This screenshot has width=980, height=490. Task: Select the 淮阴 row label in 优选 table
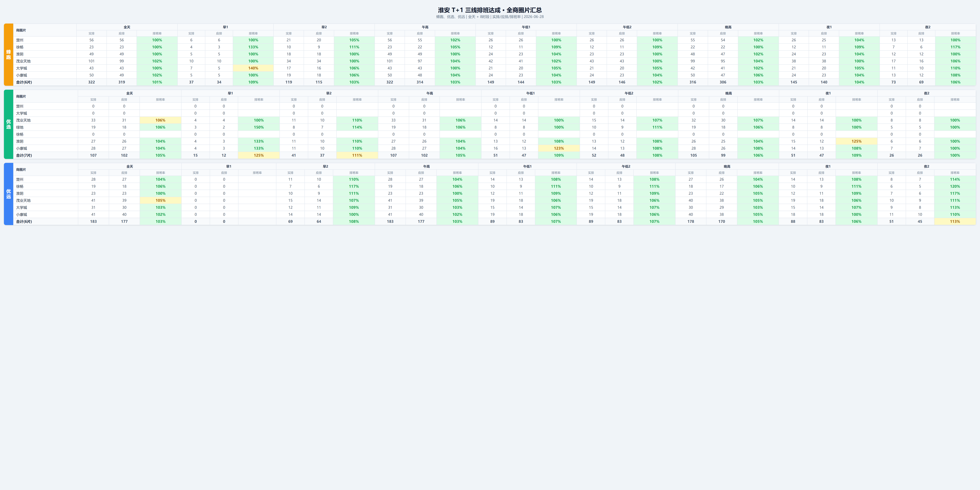point(20,141)
